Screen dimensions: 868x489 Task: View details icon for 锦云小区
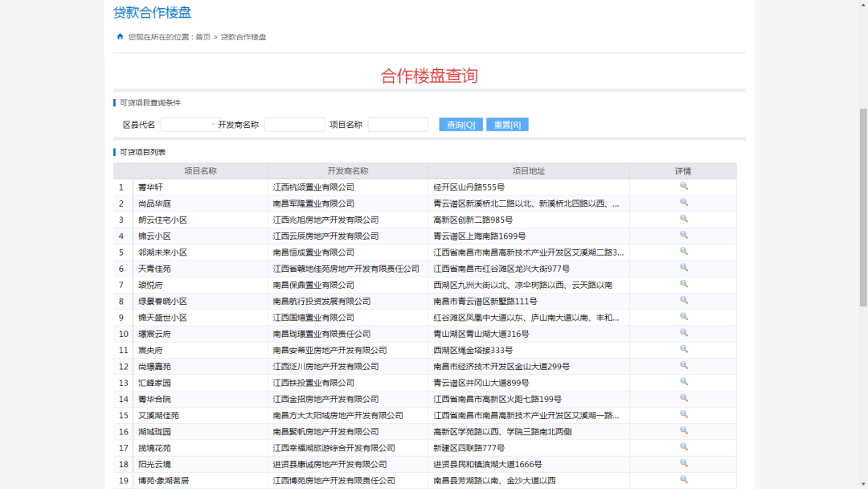(684, 236)
